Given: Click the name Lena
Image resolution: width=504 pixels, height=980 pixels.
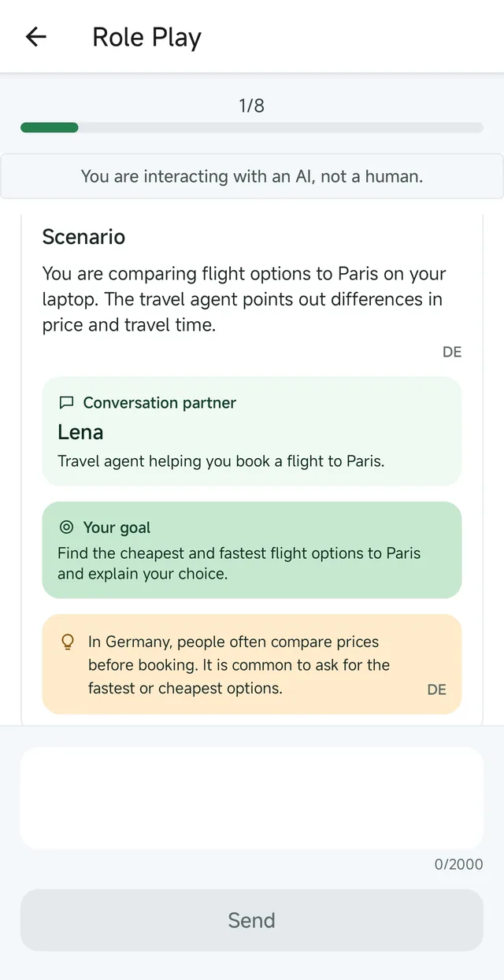Looking at the screenshot, I should (x=80, y=432).
